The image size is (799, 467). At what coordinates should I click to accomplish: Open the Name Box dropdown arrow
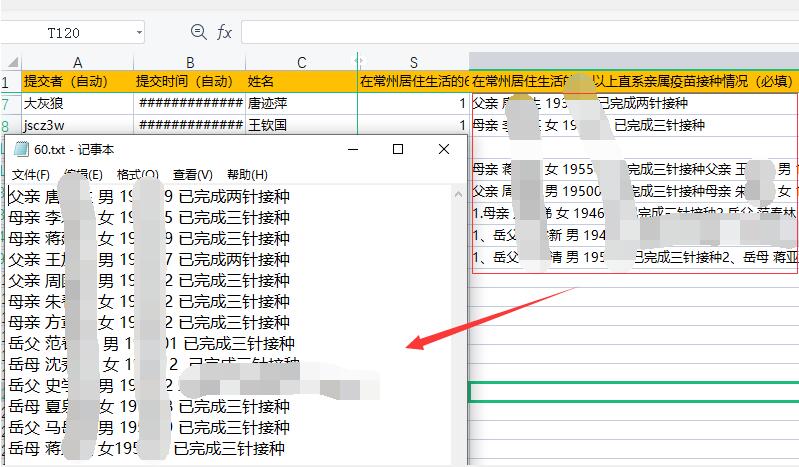tap(139, 33)
